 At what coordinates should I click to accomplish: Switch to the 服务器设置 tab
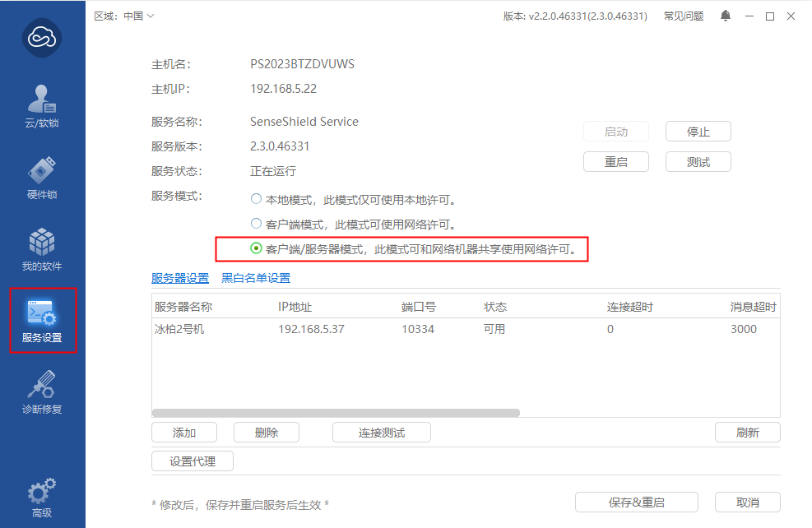coord(180,278)
